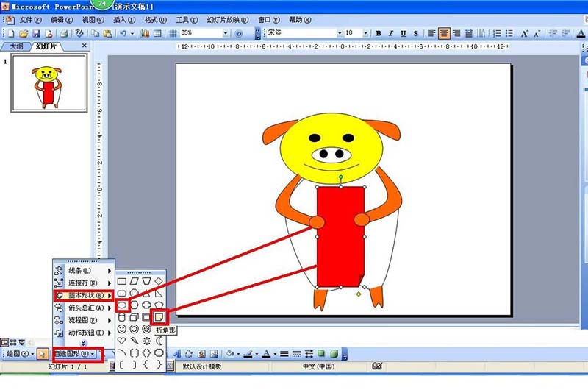
Task: Pick the Folded Corner (折角形) shape
Action: (159, 317)
